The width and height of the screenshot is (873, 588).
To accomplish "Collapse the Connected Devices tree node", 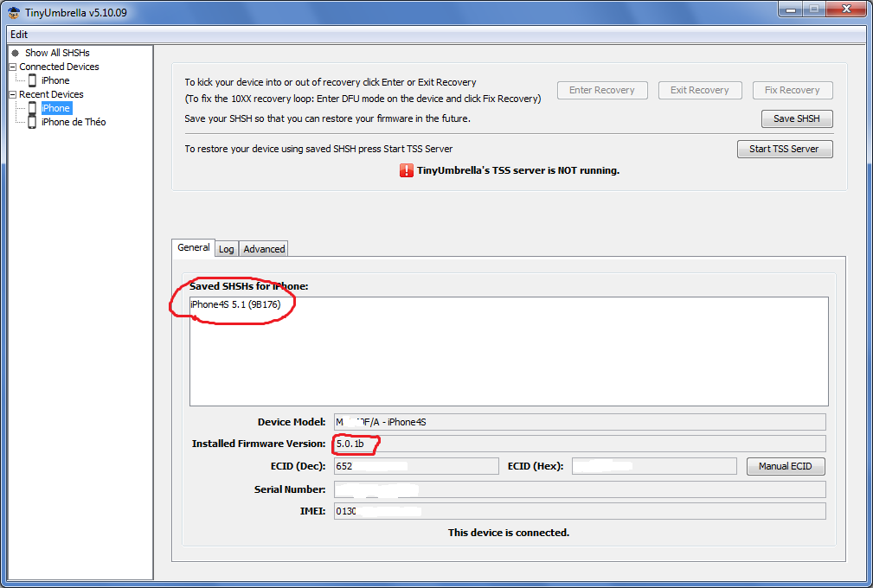I will point(13,67).
